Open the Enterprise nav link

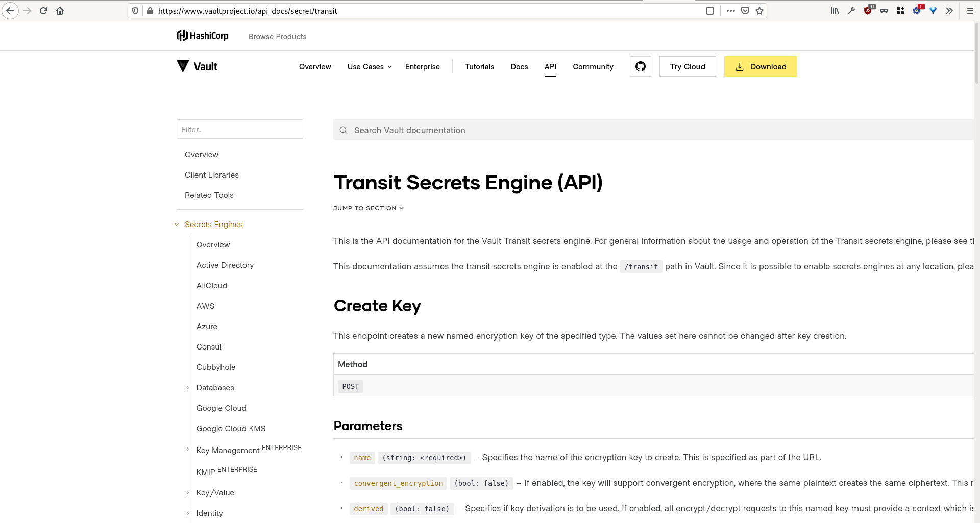click(423, 67)
